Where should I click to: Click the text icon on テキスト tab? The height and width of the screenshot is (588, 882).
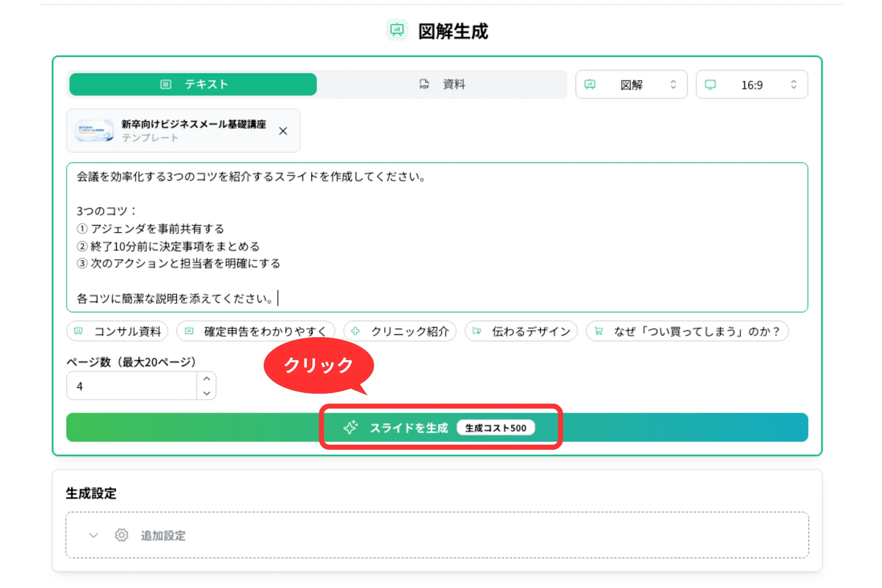166,84
